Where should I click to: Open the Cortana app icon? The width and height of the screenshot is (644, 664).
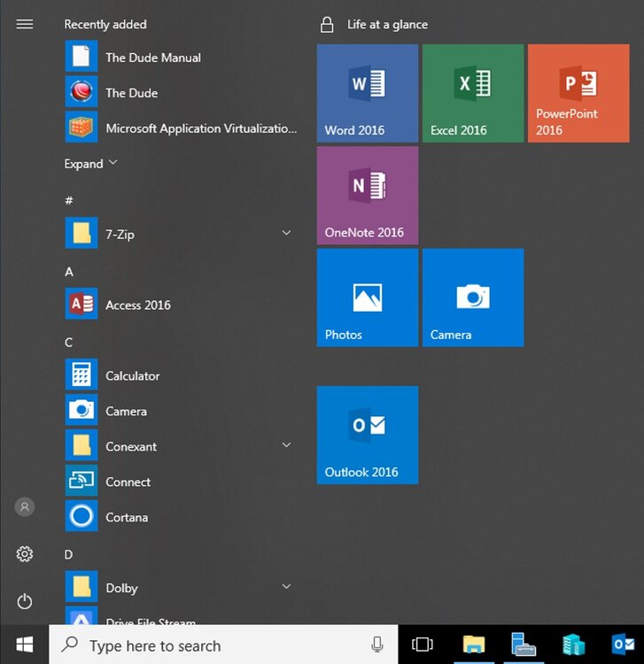coord(81,516)
